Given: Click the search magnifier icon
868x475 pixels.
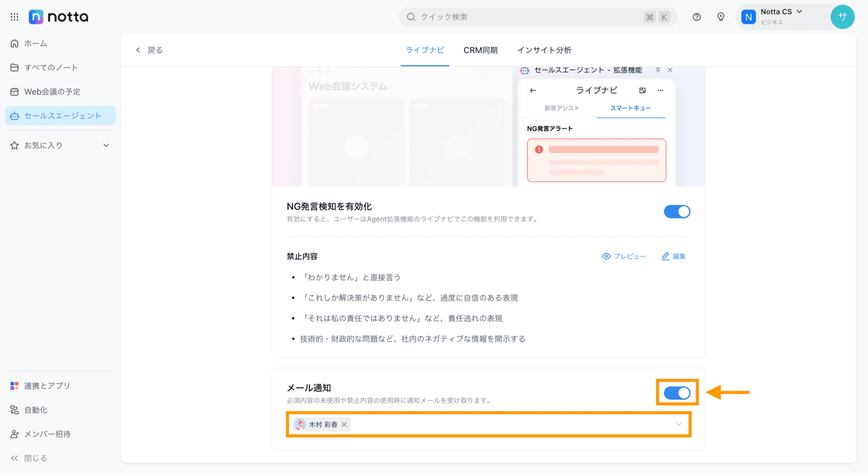Looking at the screenshot, I should [411, 17].
